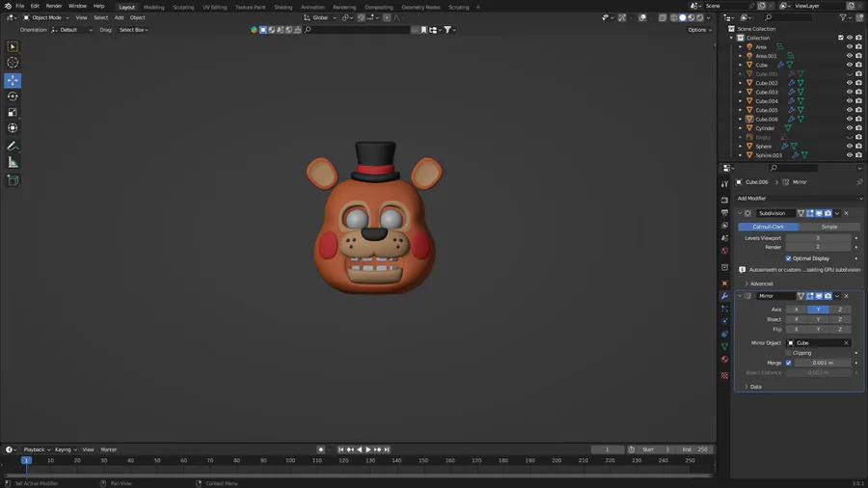Switch to the Sculpting workspace tab
The image size is (868, 488).
pyautogui.click(x=183, y=7)
